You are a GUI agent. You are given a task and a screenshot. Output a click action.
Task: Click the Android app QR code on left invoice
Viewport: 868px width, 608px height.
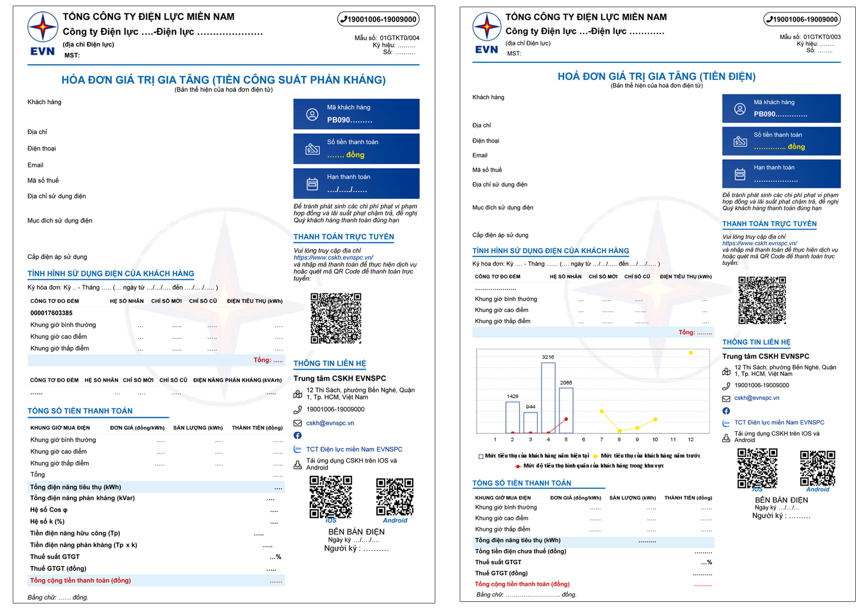(394, 497)
